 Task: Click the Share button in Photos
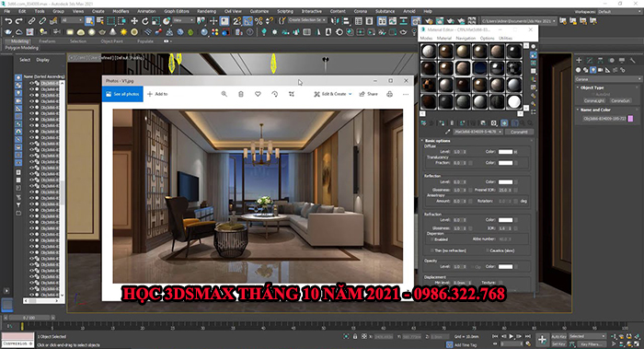point(368,94)
